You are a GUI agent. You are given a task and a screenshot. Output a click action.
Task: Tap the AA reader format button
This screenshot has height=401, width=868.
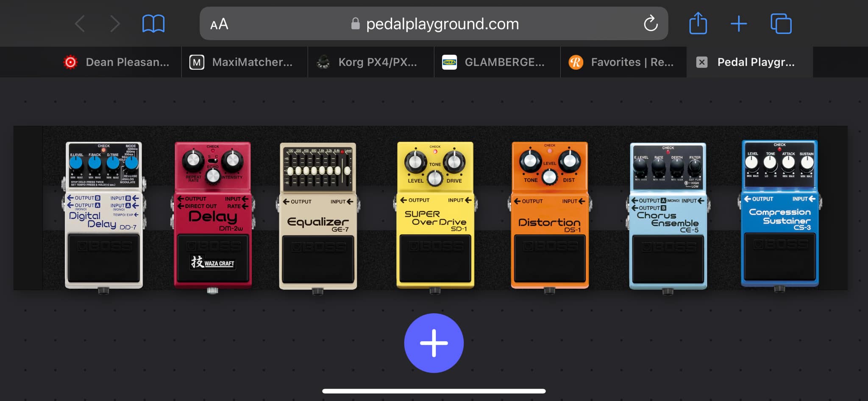tap(219, 24)
